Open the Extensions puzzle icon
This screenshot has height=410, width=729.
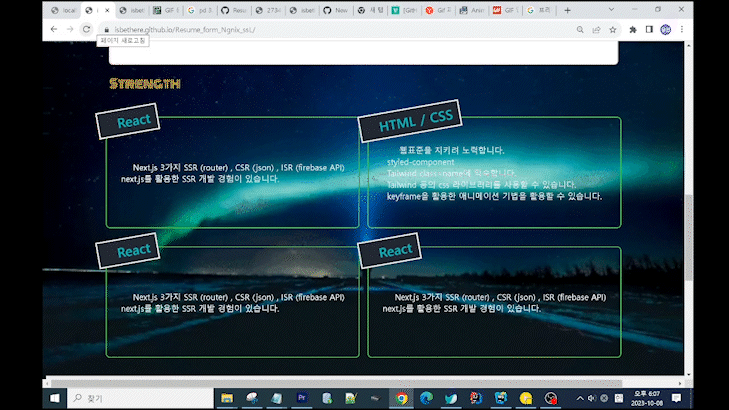click(633, 30)
